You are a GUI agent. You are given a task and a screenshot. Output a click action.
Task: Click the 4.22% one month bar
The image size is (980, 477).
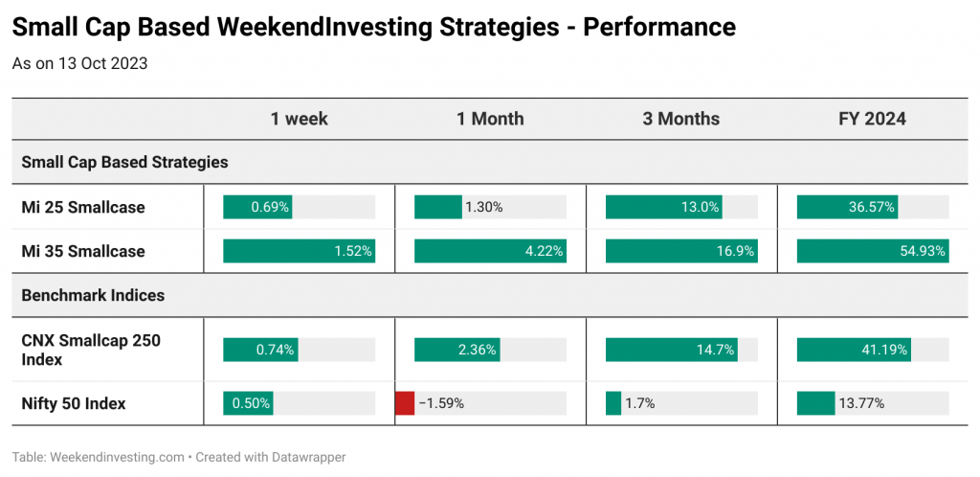pos(490,251)
